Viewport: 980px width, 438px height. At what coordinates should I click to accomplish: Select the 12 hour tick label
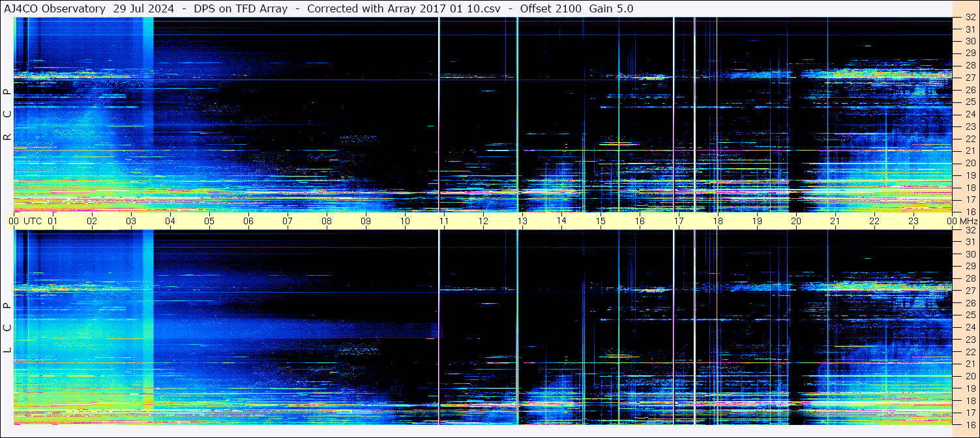click(x=483, y=221)
